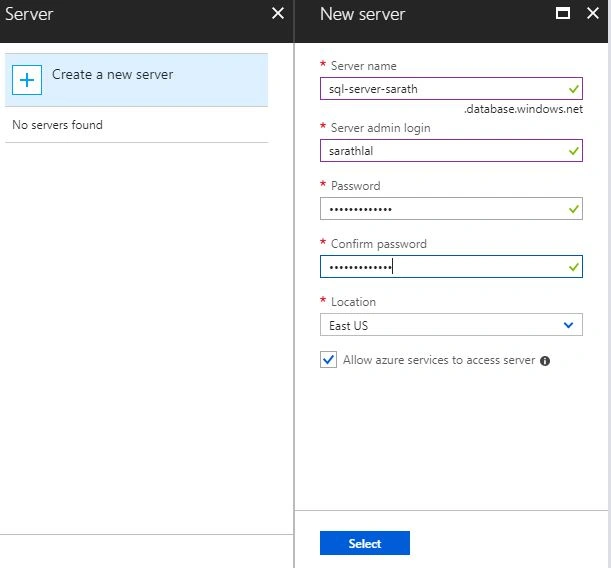Click the green checkmark in Confirm password
The image size is (611, 568).
[574, 267]
